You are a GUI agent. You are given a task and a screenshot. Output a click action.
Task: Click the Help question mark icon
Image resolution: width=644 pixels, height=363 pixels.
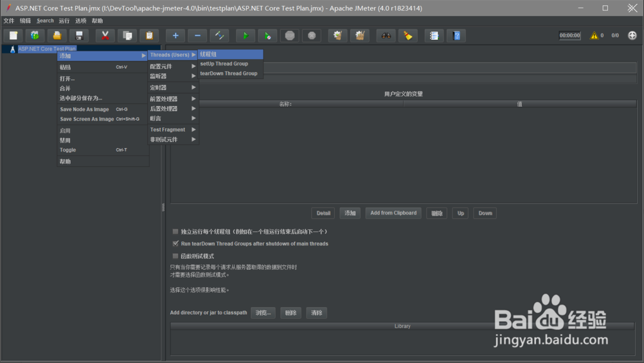click(x=456, y=36)
